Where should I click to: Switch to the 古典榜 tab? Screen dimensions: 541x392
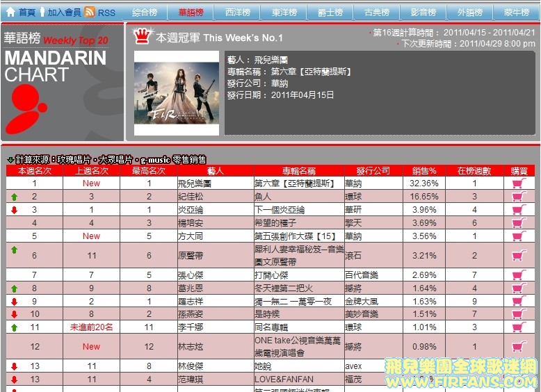(377, 13)
